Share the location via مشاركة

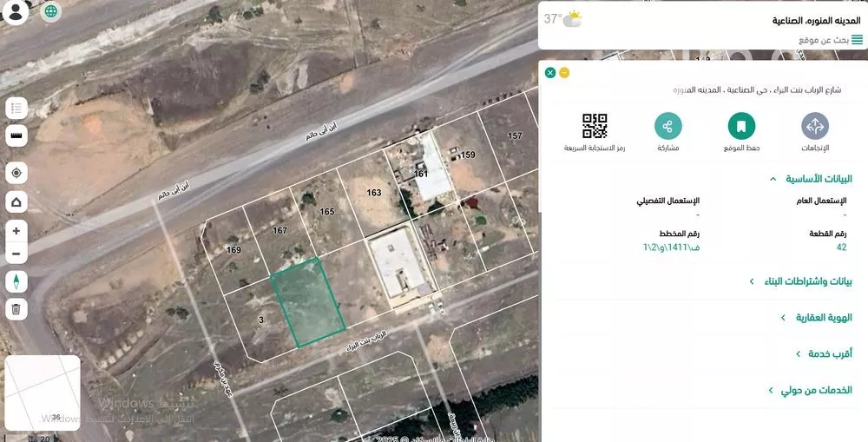coord(667,127)
